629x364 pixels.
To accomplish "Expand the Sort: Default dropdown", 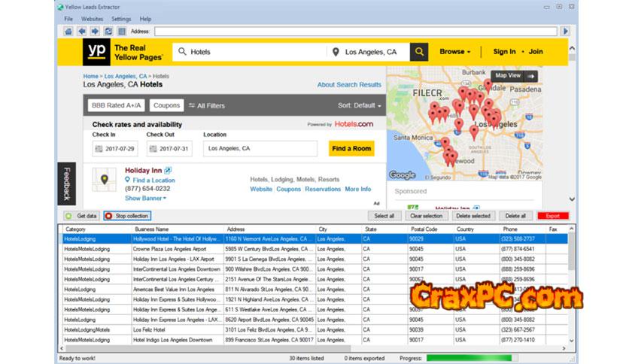I will tap(360, 106).
